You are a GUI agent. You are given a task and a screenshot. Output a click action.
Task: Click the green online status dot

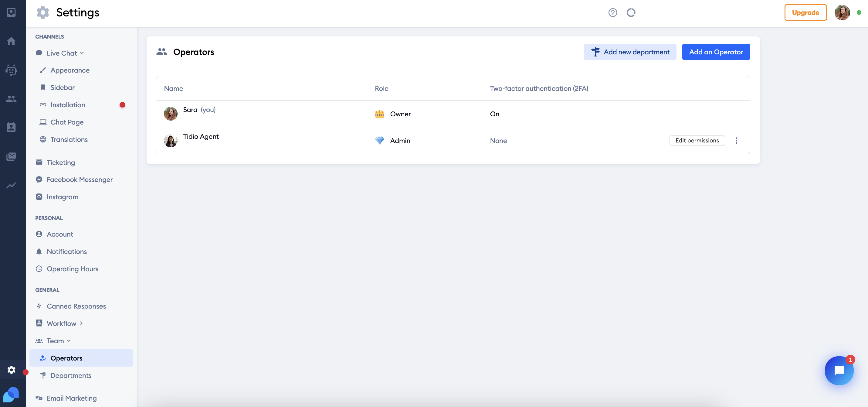859,12
